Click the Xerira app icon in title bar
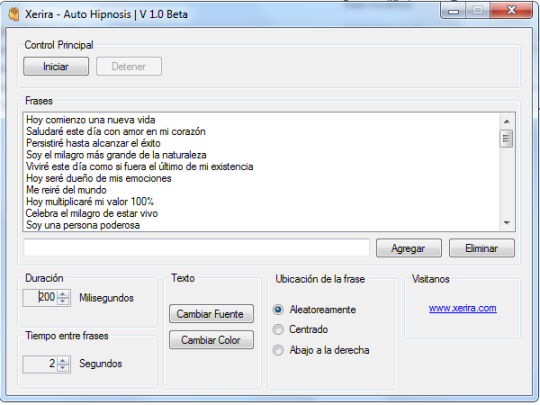Screen dimensions: 540x405 14,15
